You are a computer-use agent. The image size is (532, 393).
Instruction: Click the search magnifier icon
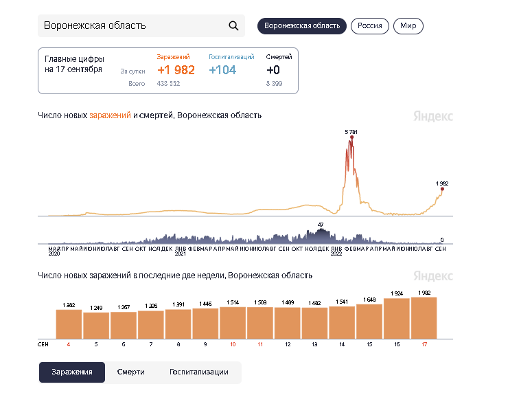pos(233,26)
